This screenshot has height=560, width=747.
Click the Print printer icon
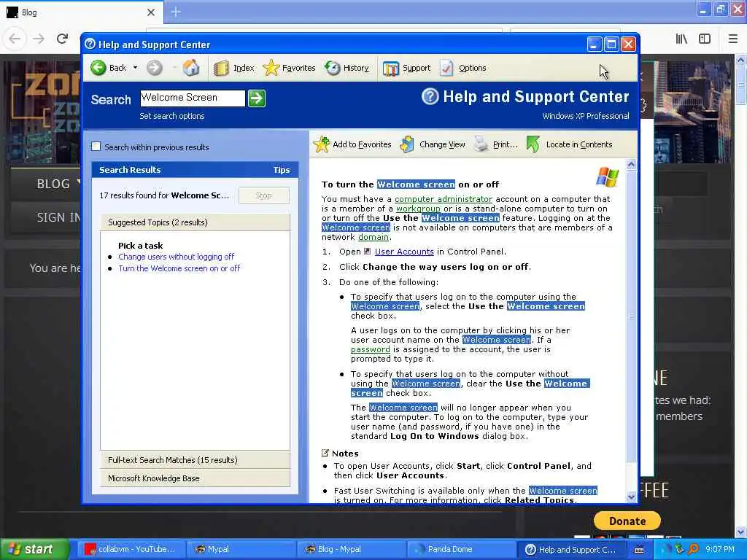click(481, 144)
